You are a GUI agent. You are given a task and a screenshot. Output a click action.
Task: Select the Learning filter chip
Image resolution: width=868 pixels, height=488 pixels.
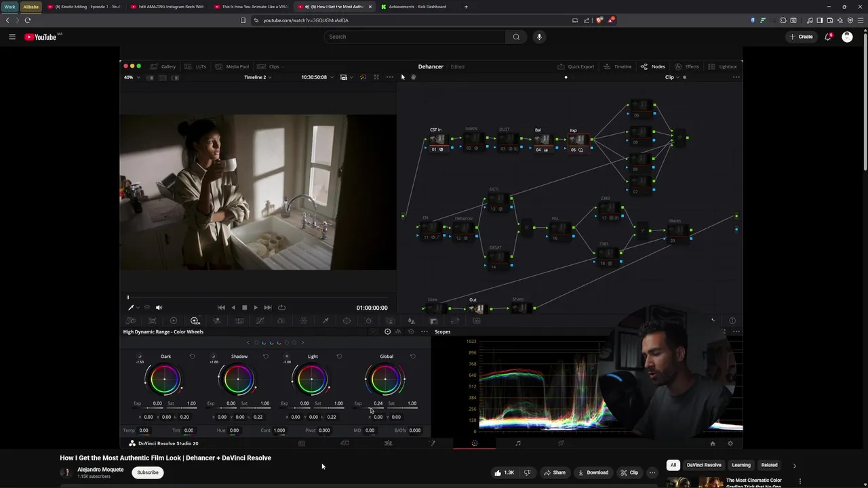tap(741, 465)
